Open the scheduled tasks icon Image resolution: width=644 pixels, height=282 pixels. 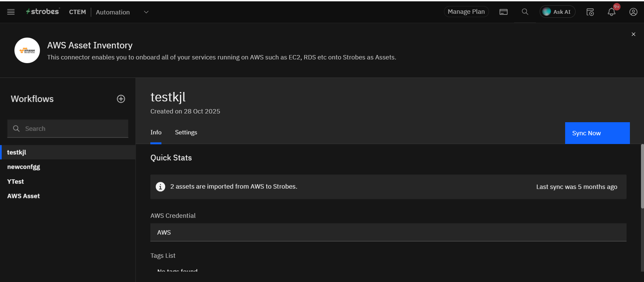(590, 12)
